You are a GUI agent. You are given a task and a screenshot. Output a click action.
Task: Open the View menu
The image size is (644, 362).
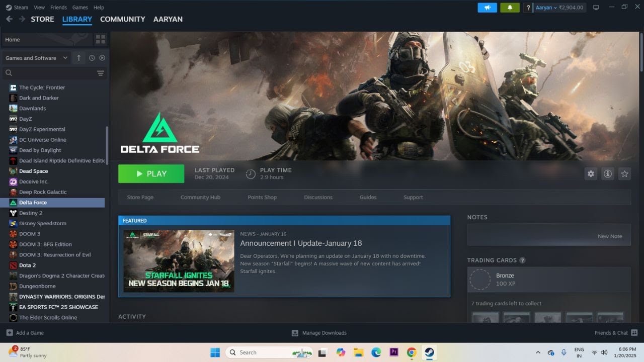39,8
